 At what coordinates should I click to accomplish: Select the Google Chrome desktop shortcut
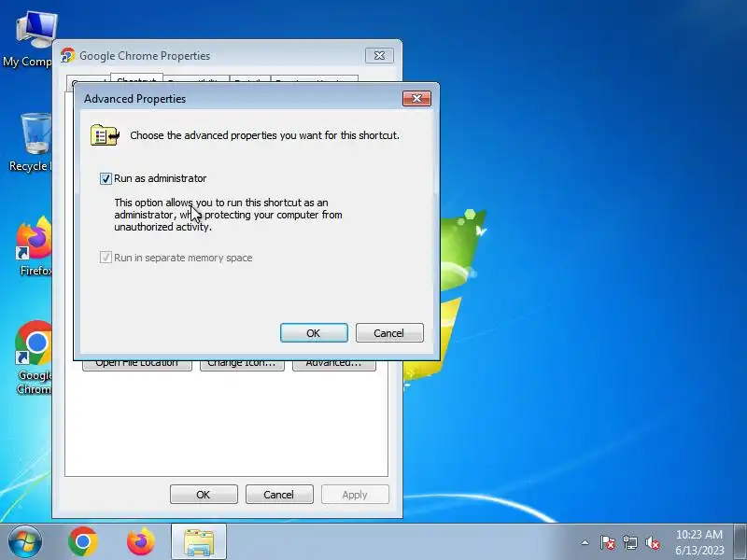(34, 358)
